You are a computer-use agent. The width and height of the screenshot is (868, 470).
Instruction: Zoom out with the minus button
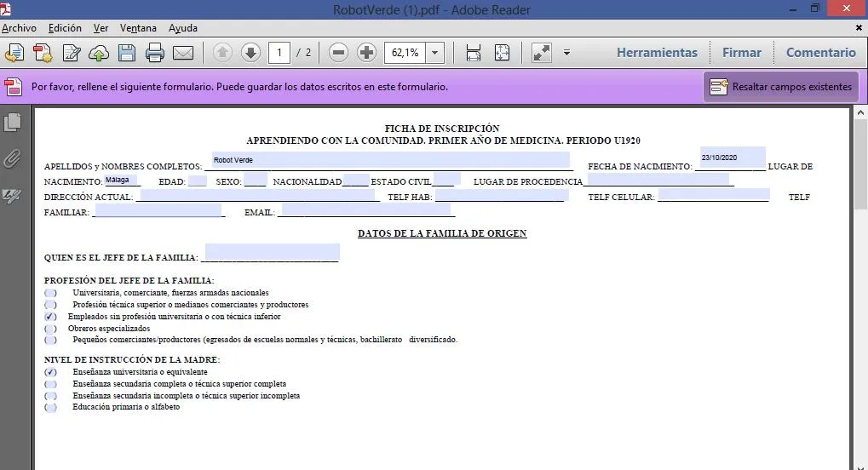click(x=338, y=53)
